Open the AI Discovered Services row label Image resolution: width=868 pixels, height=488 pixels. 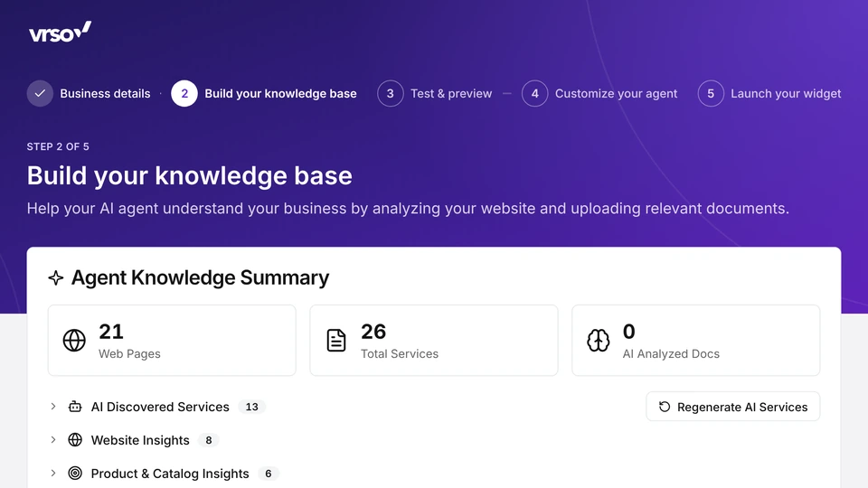tap(160, 407)
